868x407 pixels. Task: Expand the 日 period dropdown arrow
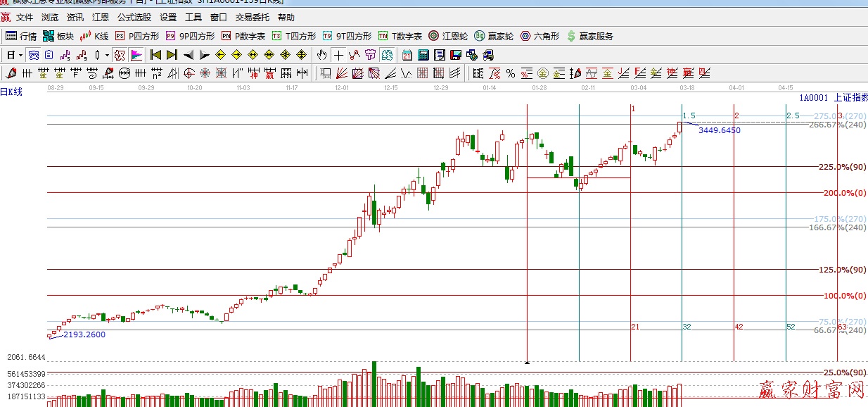21,55
